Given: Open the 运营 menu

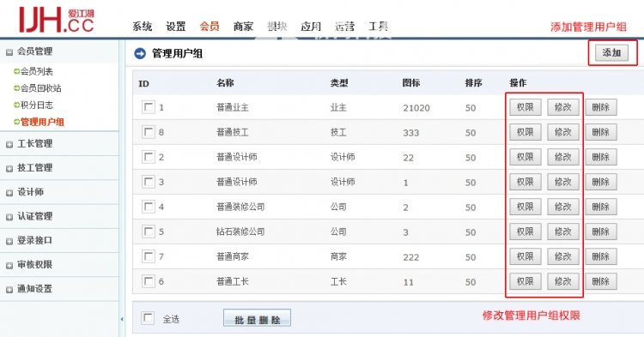Looking at the screenshot, I should 344,27.
